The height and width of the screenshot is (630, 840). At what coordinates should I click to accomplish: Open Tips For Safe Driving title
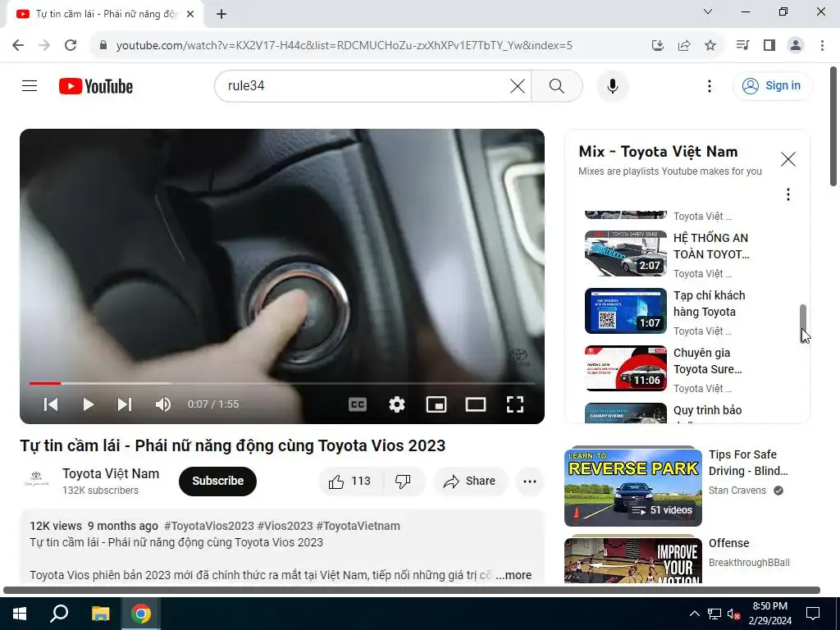(748, 463)
